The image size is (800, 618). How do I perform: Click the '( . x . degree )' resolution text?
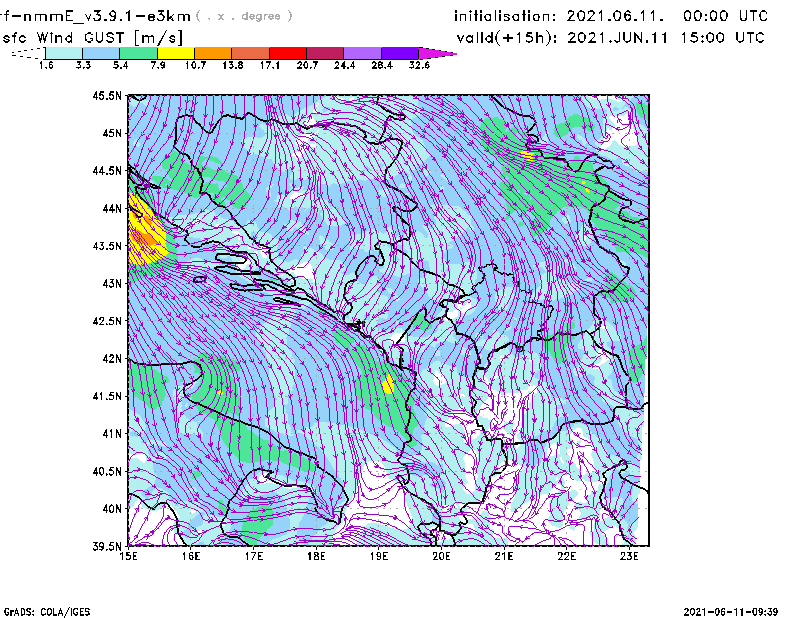pyautogui.click(x=244, y=16)
